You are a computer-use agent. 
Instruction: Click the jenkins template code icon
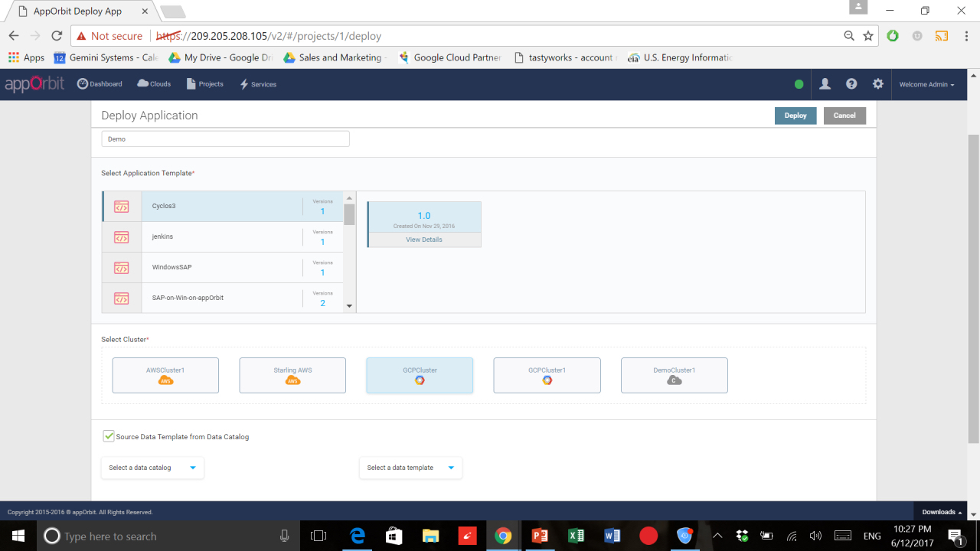click(x=122, y=237)
